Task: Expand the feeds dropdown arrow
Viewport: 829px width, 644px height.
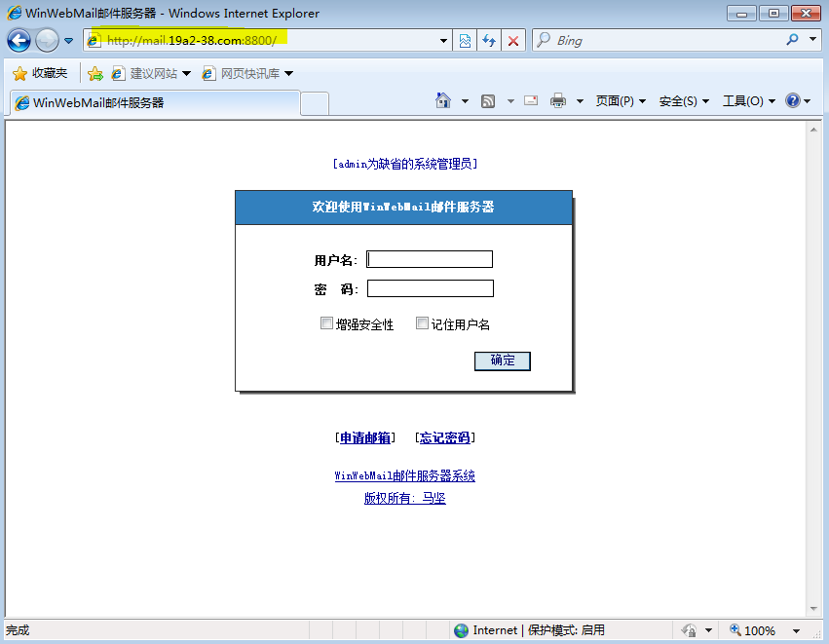Action: point(510,101)
